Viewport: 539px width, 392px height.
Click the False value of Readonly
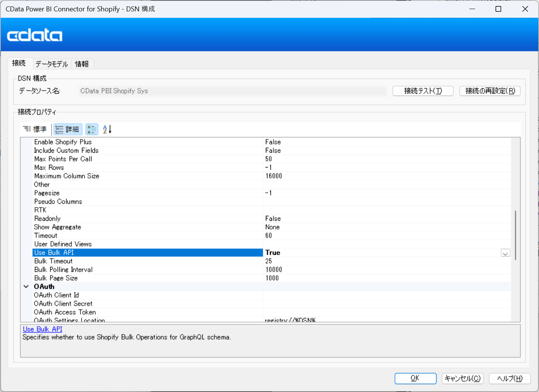pyautogui.click(x=273, y=218)
